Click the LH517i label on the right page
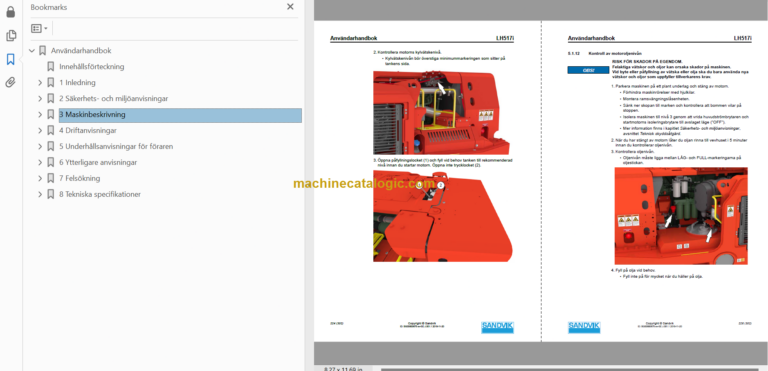Viewport: 768px width, 371px height. click(x=742, y=38)
